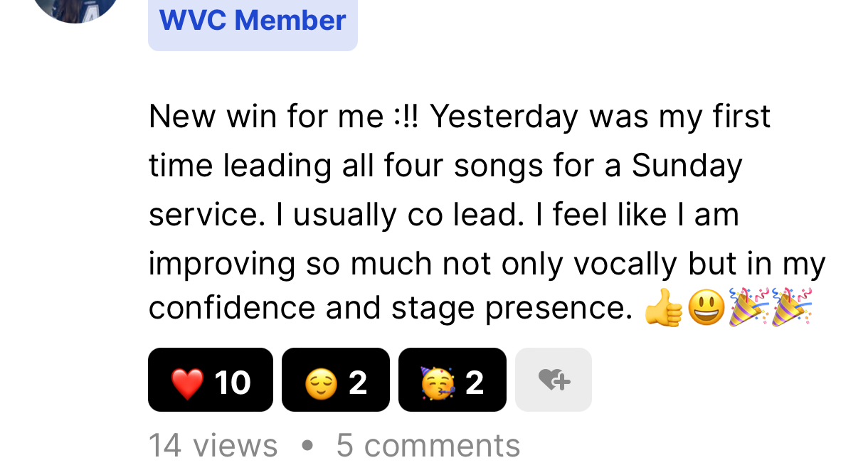
Task: Open the 5 comments link
Action: click(x=428, y=446)
